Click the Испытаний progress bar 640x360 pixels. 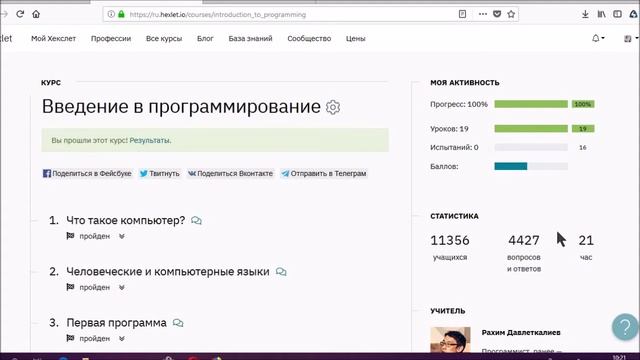click(x=531, y=147)
